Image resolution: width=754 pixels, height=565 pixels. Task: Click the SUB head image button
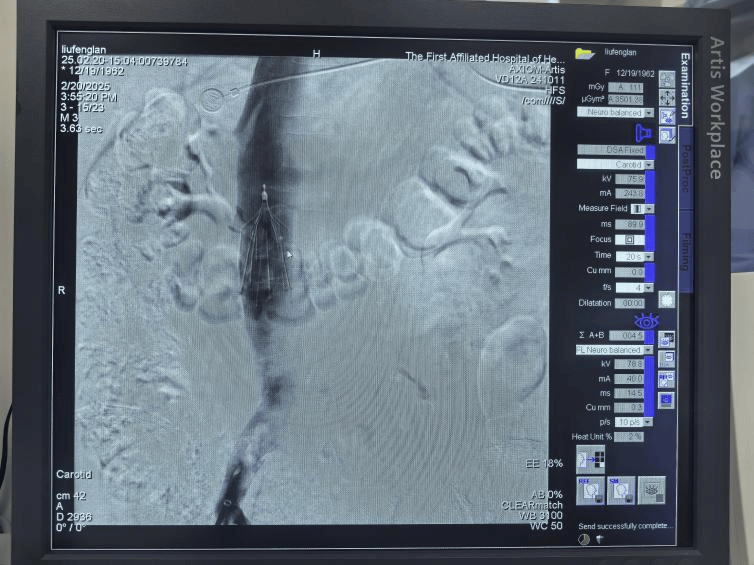[x=620, y=490]
